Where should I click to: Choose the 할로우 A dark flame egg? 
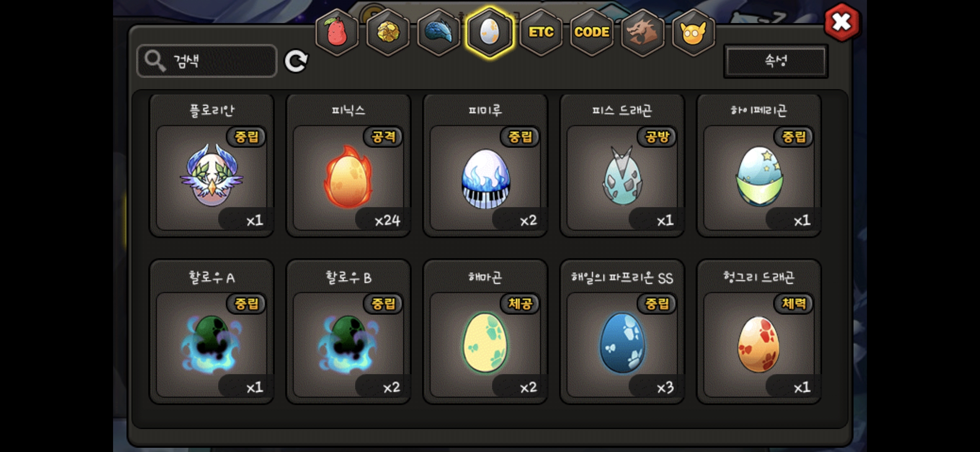pyautogui.click(x=212, y=332)
